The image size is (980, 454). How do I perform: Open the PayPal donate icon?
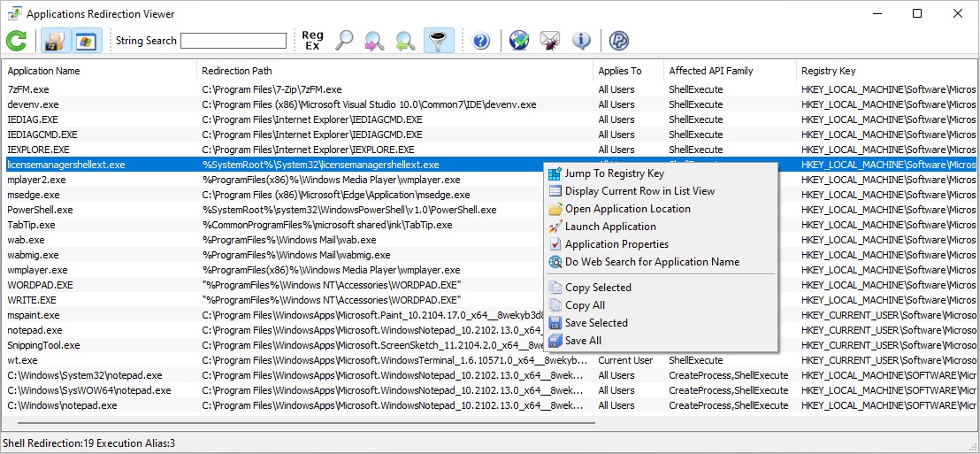coord(619,41)
